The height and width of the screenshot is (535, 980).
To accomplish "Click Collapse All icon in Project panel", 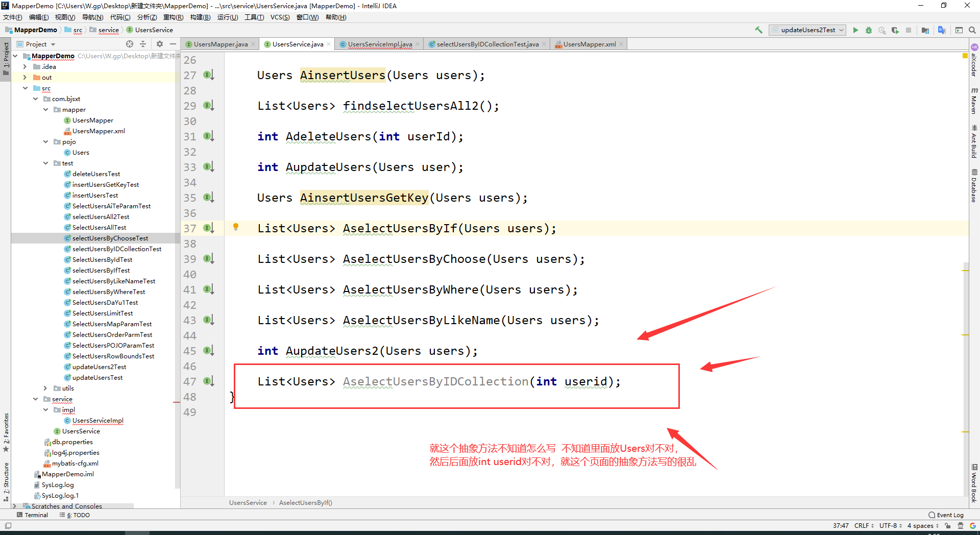I will click(143, 44).
